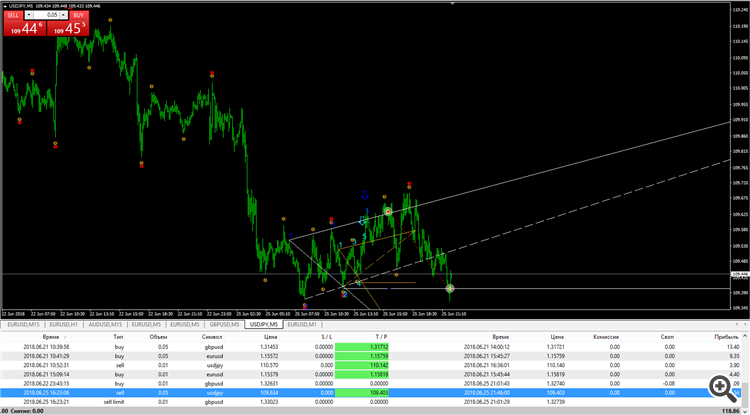Viewport: 750px width, 415px height.
Task: Select the trade close circle marker on chart
Action: (x=450, y=288)
